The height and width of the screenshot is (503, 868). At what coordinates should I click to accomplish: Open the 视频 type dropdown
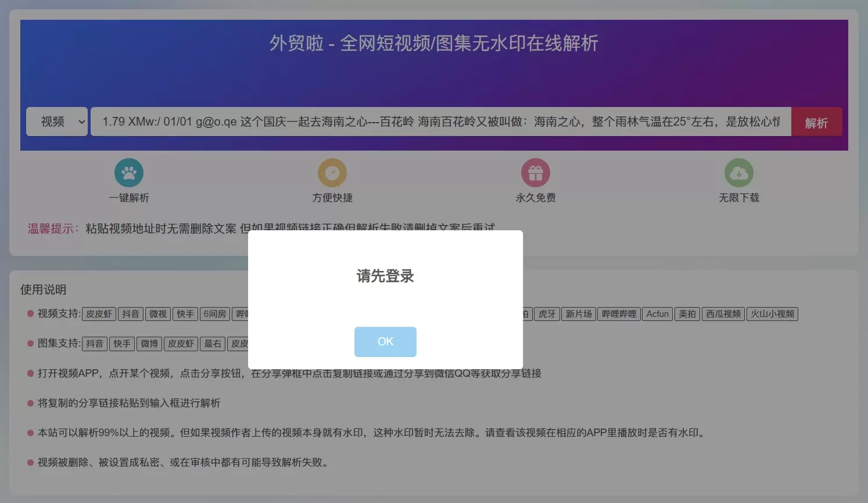(x=57, y=122)
